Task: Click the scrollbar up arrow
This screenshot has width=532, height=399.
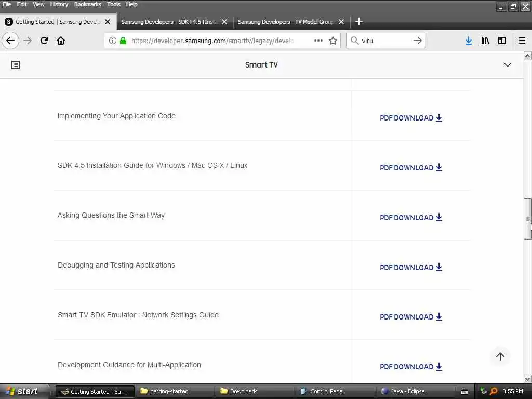Action: (528, 56)
